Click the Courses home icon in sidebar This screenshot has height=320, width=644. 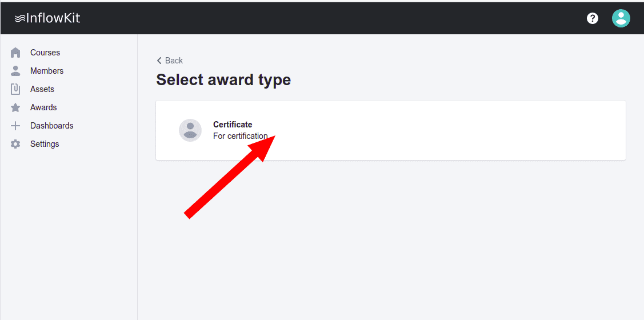click(x=16, y=53)
